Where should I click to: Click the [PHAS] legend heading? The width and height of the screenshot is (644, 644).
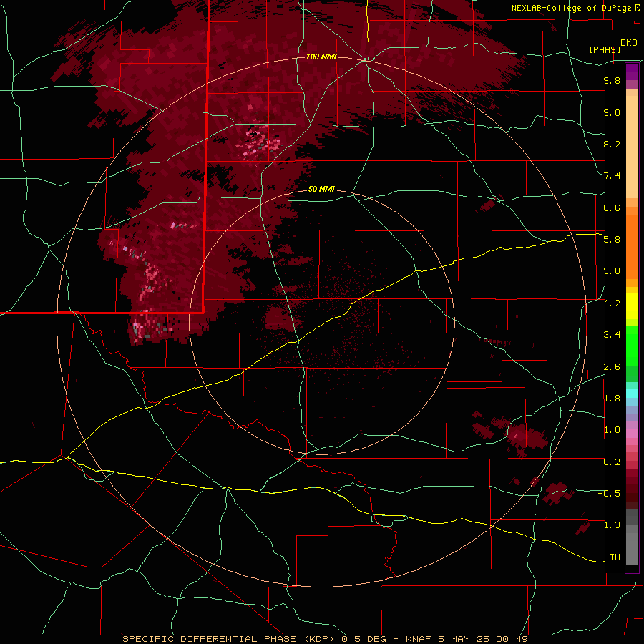coord(605,49)
